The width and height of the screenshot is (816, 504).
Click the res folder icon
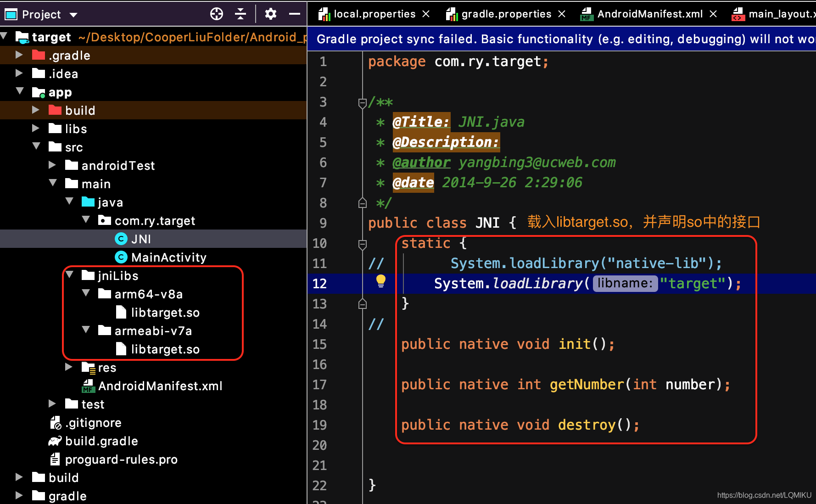point(88,367)
